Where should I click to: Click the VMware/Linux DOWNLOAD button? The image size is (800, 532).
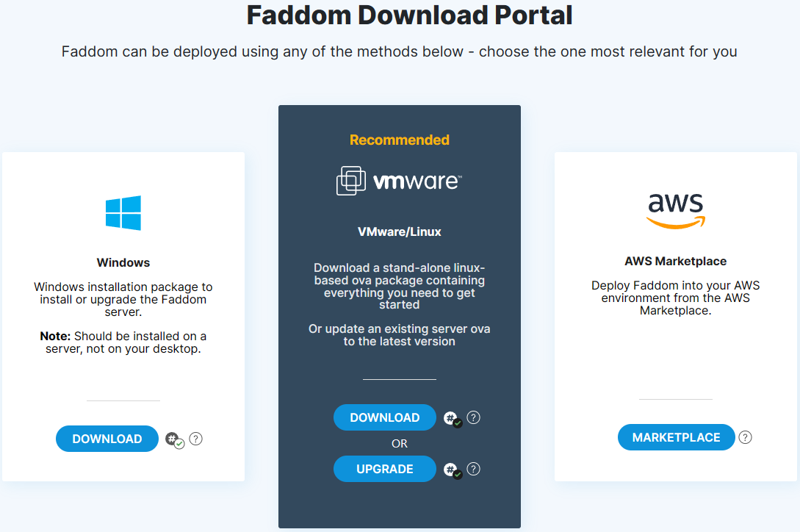(385, 417)
